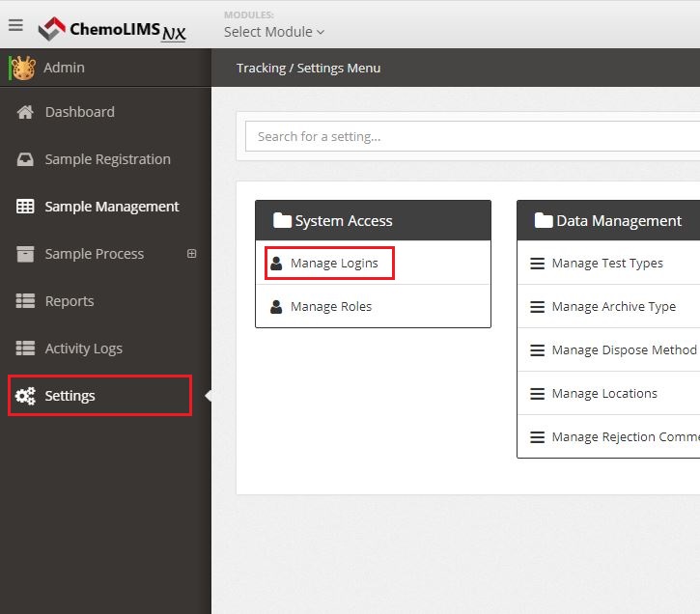The width and height of the screenshot is (700, 614).
Task: Open Manage Logins link
Action: tap(334, 263)
